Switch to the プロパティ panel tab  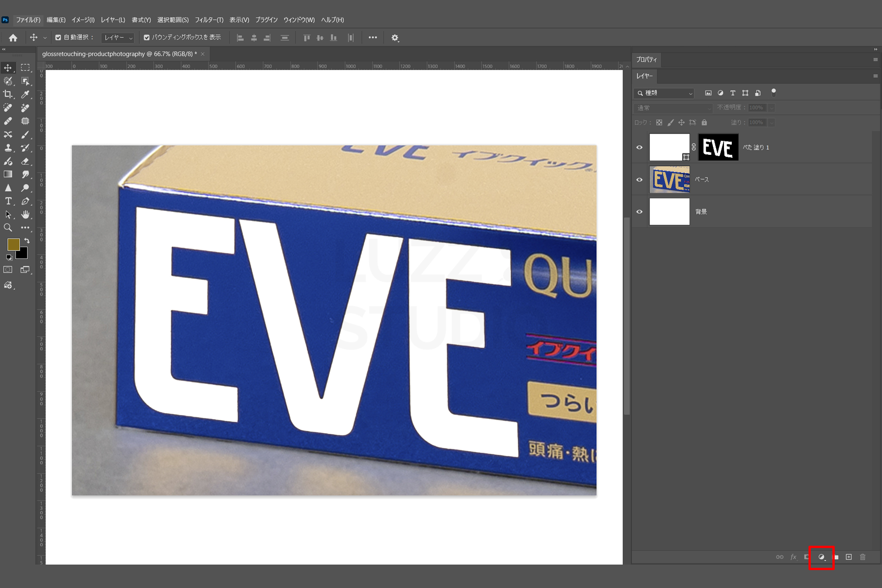pyautogui.click(x=646, y=60)
